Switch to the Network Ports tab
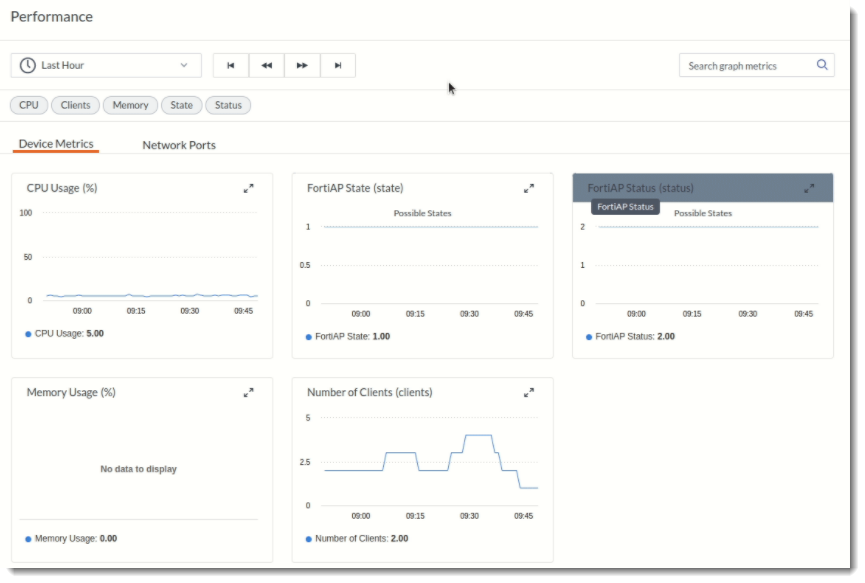Viewport: 865px width, 583px height. [x=179, y=145]
